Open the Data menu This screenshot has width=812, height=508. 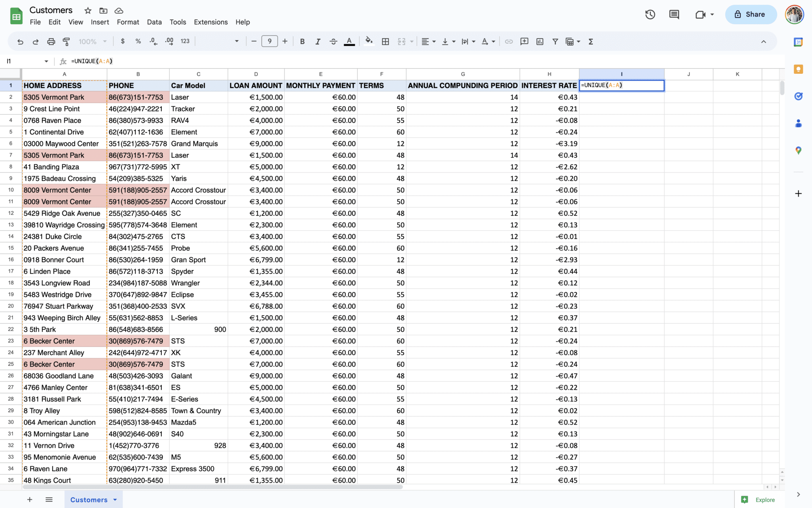click(154, 22)
